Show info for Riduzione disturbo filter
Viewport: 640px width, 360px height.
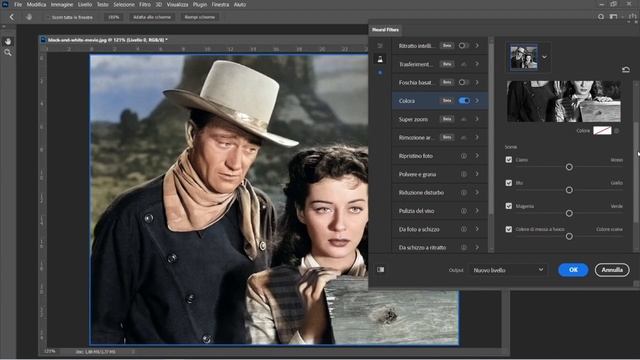pyautogui.click(x=464, y=193)
